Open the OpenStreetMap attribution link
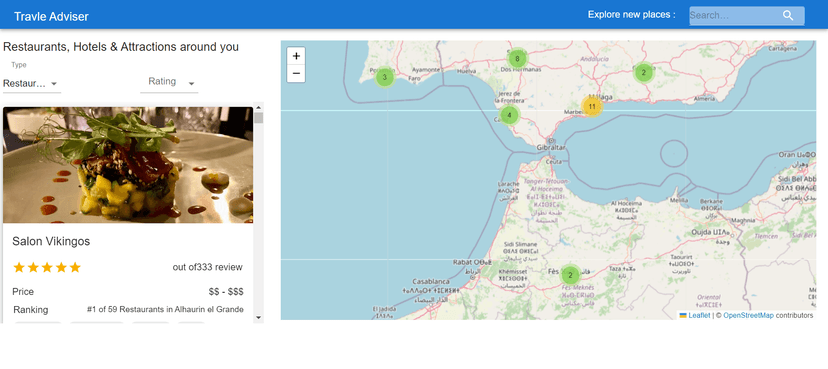 click(x=748, y=315)
